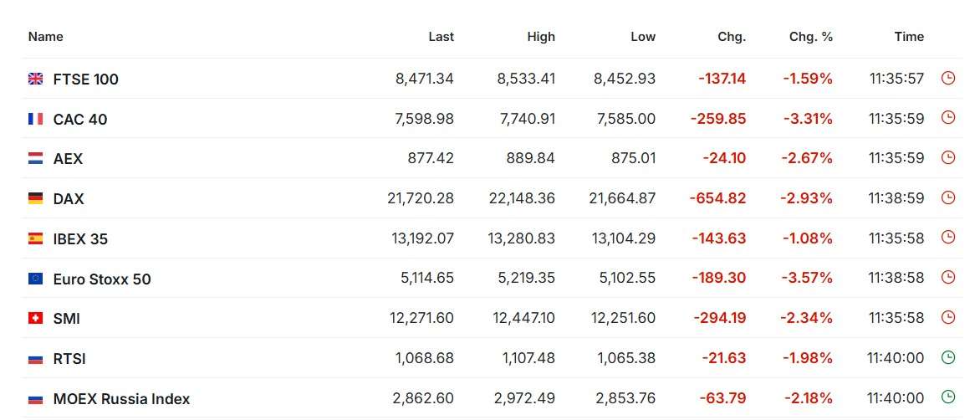Click green clock icon for MOEX Russia Index
Screen dimensions: 980x420
click(x=948, y=397)
